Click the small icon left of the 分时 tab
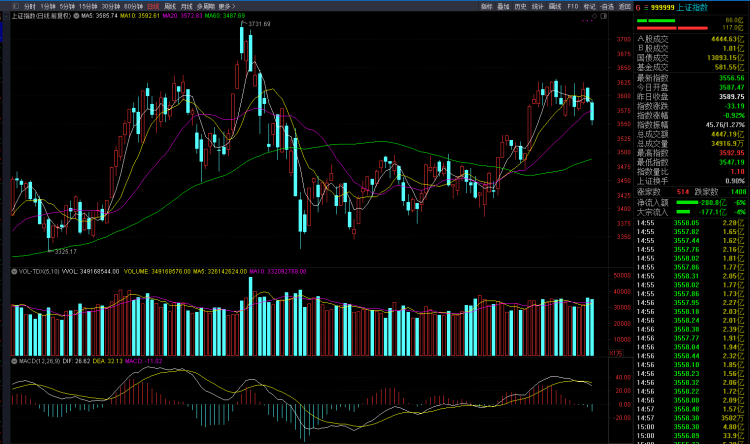The height and width of the screenshot is (444, 750). tap(14, 6)
